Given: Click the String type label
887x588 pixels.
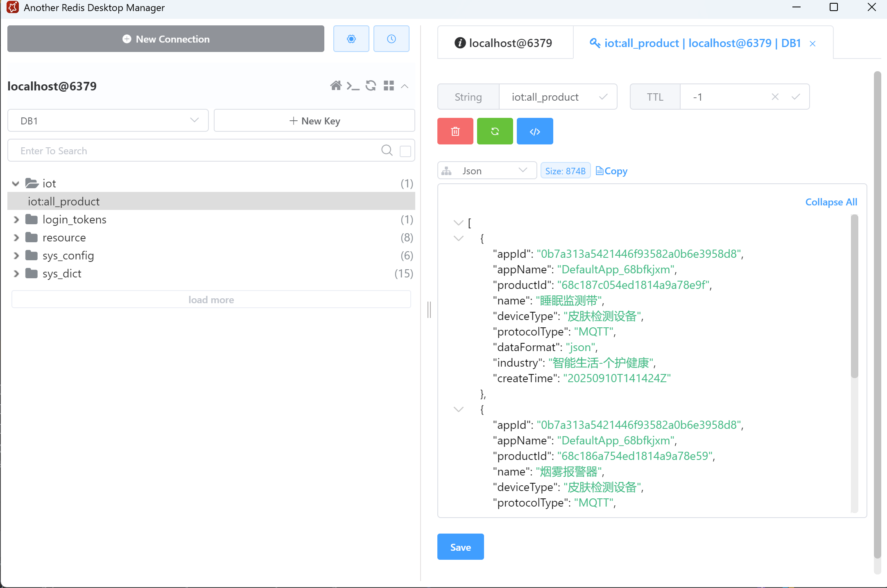Looking at the screenshot, I should [x=468, y=97].
